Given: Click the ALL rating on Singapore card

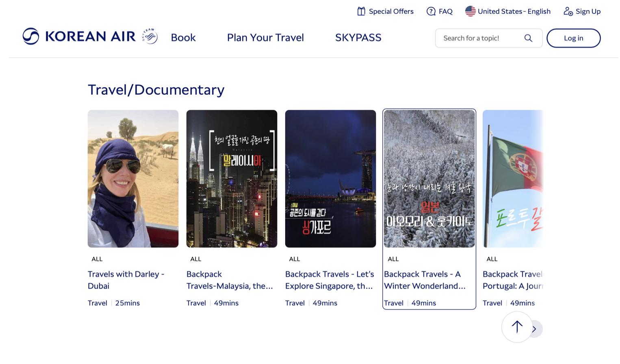Looking at the screenshot, I should coord(295,259).
